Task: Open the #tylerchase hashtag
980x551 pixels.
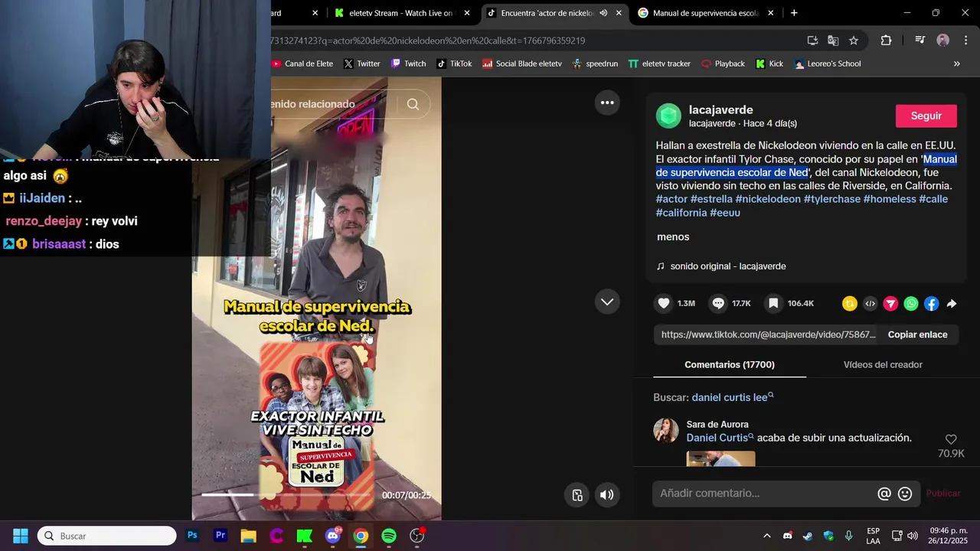Action: point(831,199)
